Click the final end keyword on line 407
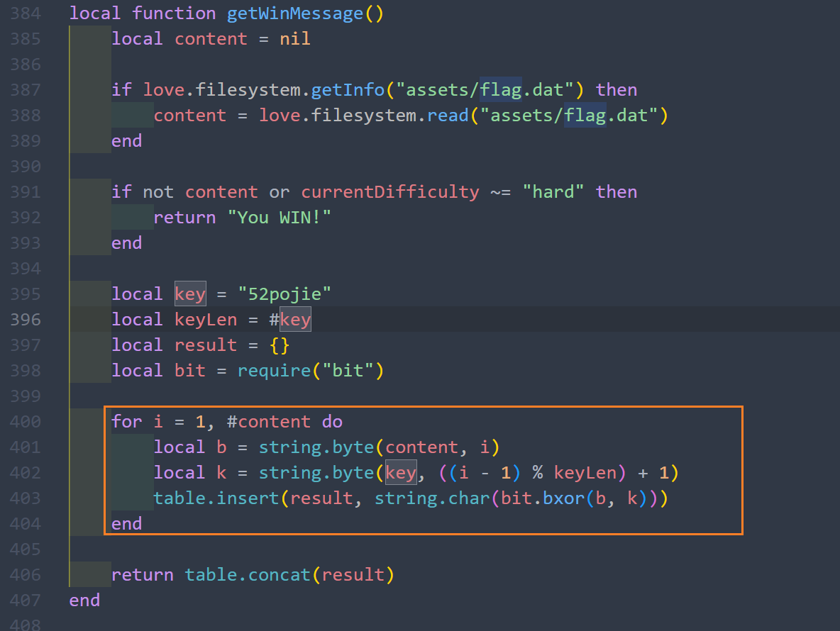 [84, 601]
